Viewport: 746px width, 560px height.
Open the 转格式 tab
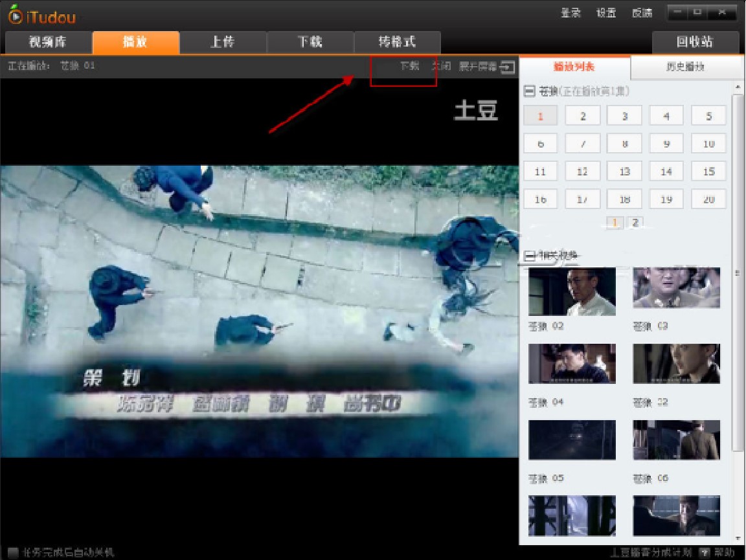click(x=397, y=42)
